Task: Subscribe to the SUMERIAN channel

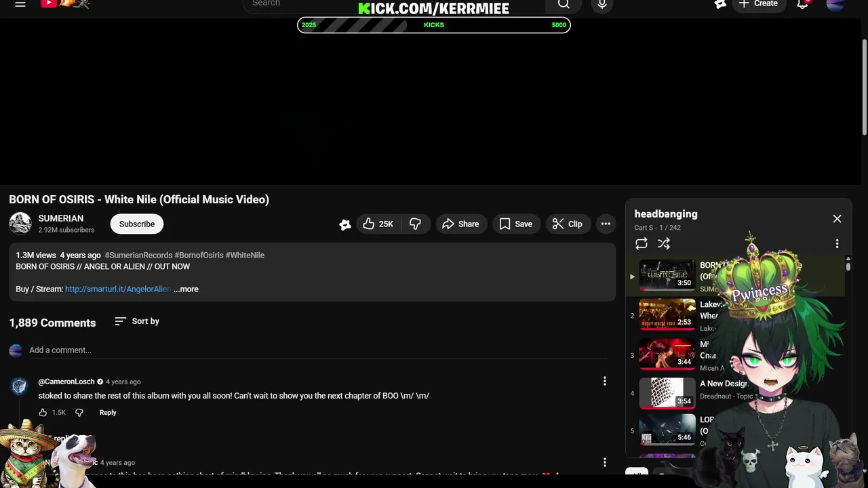Action: point(137,224)
